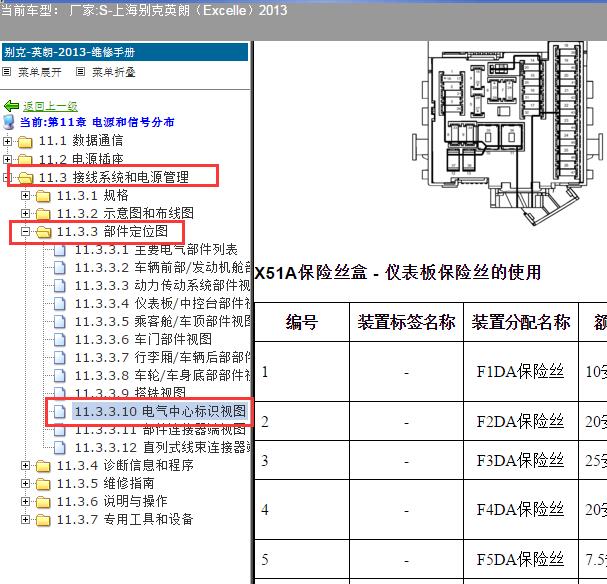Click page icon of 11.3.3.6 车门部件视图

60,339
